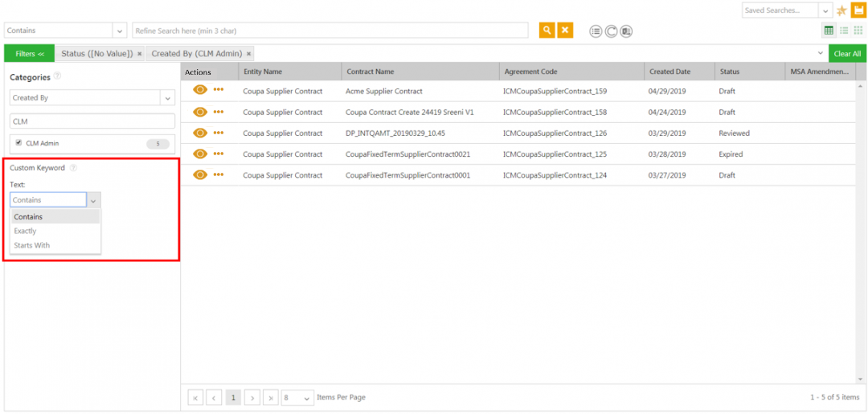
Task: Click the green Clear All button
Action: tap(847, 54)
